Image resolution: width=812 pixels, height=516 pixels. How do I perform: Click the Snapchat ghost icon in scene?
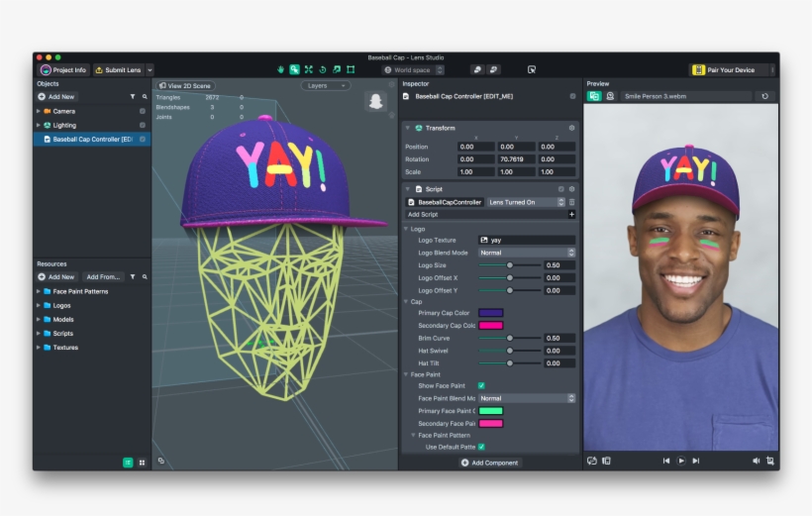click(375, 101)
